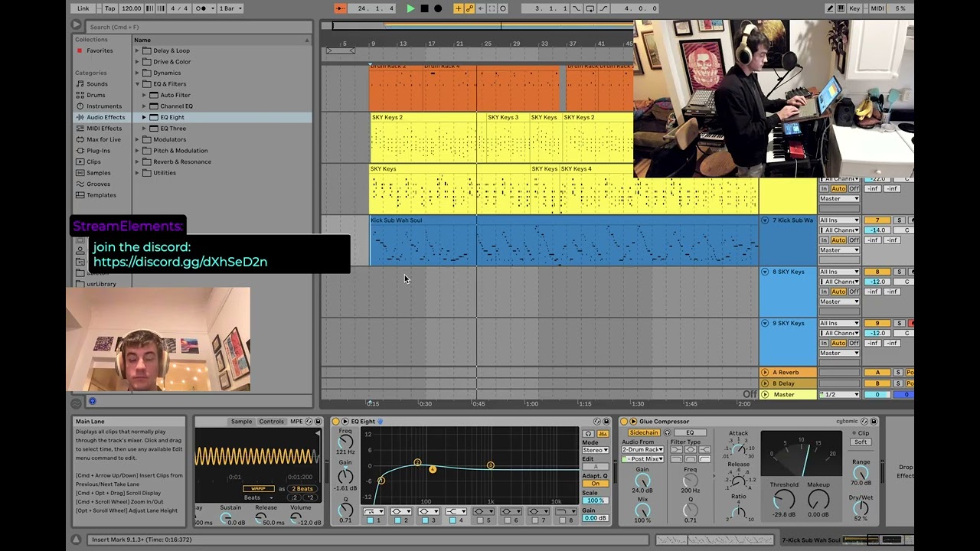This screenshot has height=551, width=980.
Task: Select Auto Filter in browser list
Action: tap(175, 95)
